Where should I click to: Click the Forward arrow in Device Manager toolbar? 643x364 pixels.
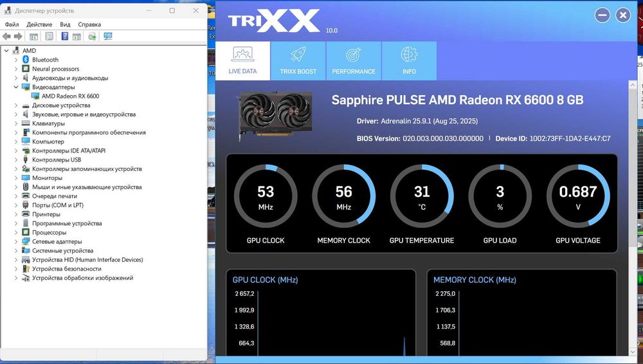[x=18, y=37]
